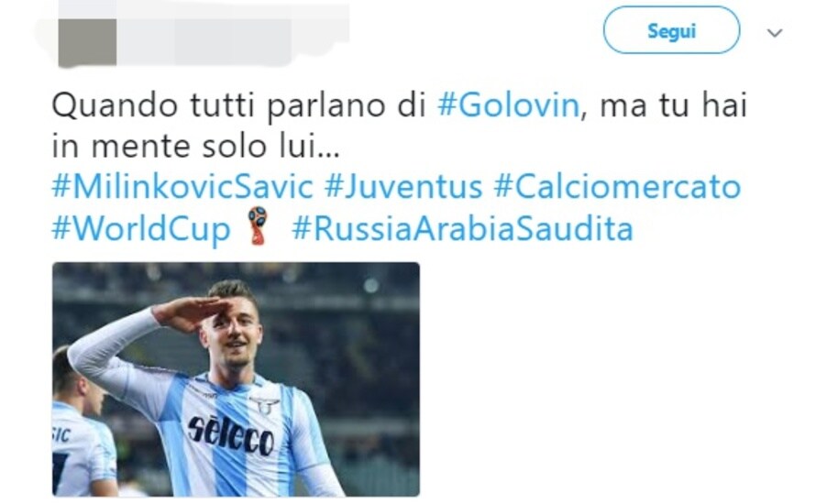Viewport: 838px width, 504px height.
Task: Expand the tweet options chevron menu
Action: [775, 33]
